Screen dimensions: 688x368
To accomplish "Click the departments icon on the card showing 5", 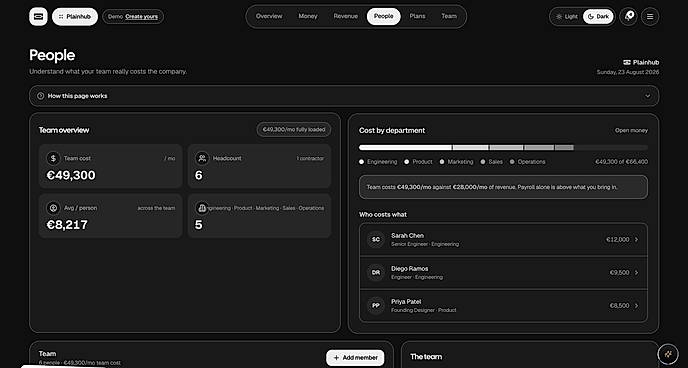I will click(x=202, y=208).
